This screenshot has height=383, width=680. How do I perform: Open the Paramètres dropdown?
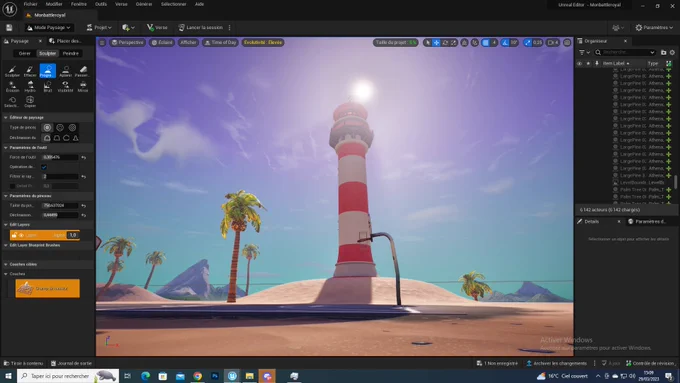click(x=654, y=27)
